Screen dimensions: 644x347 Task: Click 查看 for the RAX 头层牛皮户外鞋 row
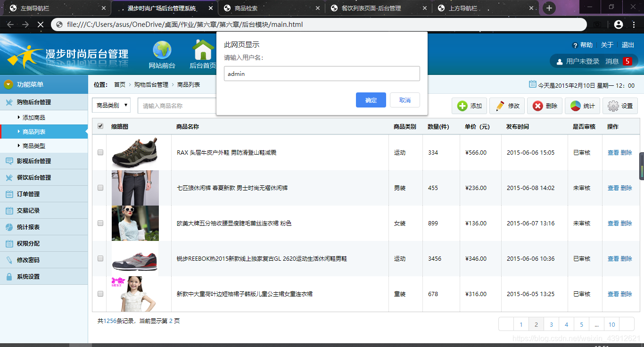(x=613, y=152)
